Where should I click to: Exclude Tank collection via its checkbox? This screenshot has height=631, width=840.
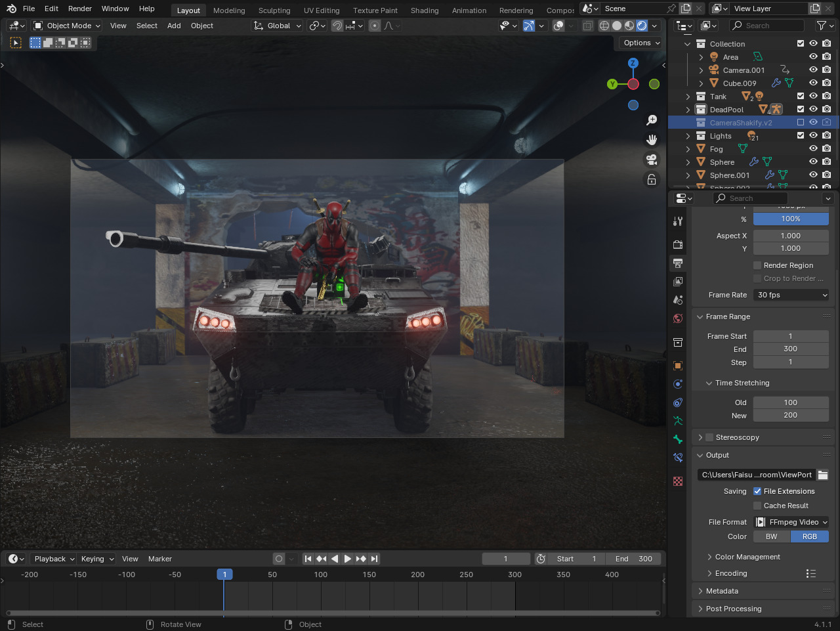coord(801,96)
